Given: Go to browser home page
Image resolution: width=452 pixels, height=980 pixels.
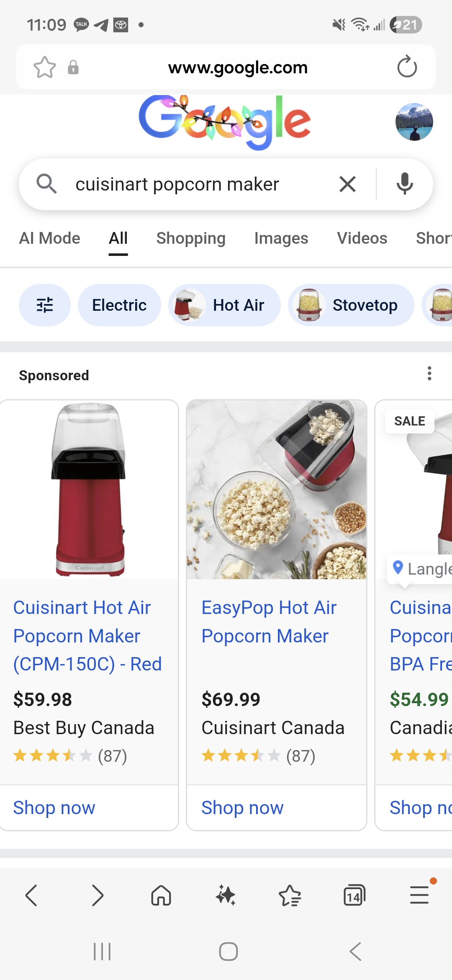Looking at the screenshot, I should click(161, 895).
